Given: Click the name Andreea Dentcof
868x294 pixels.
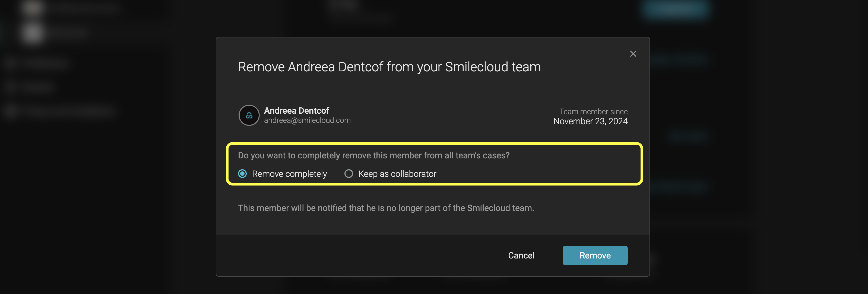Looking at the screenshot, I should click(x=296, y=110).
